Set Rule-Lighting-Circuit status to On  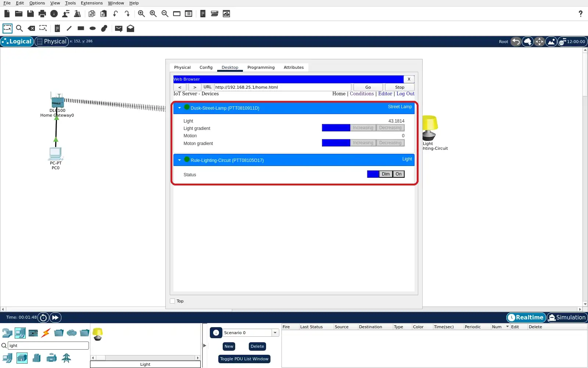click(398, 174)
